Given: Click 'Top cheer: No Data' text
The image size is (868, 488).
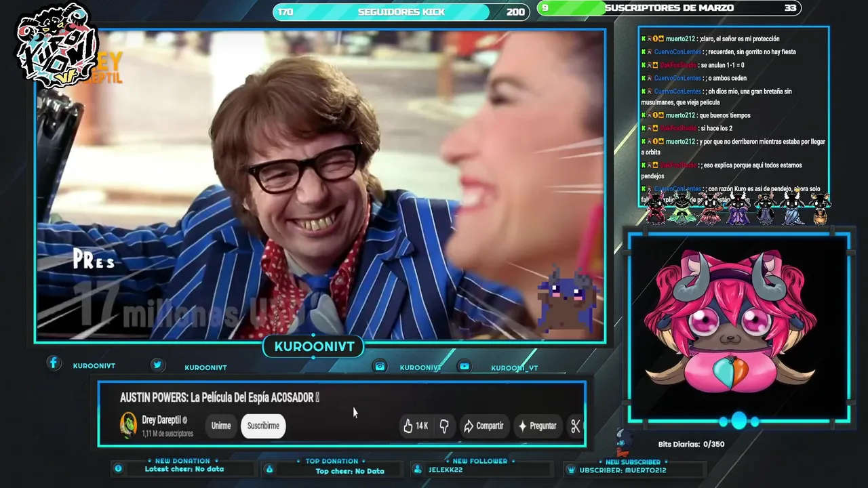Looking at the screenshot, I should coord(350,471).
